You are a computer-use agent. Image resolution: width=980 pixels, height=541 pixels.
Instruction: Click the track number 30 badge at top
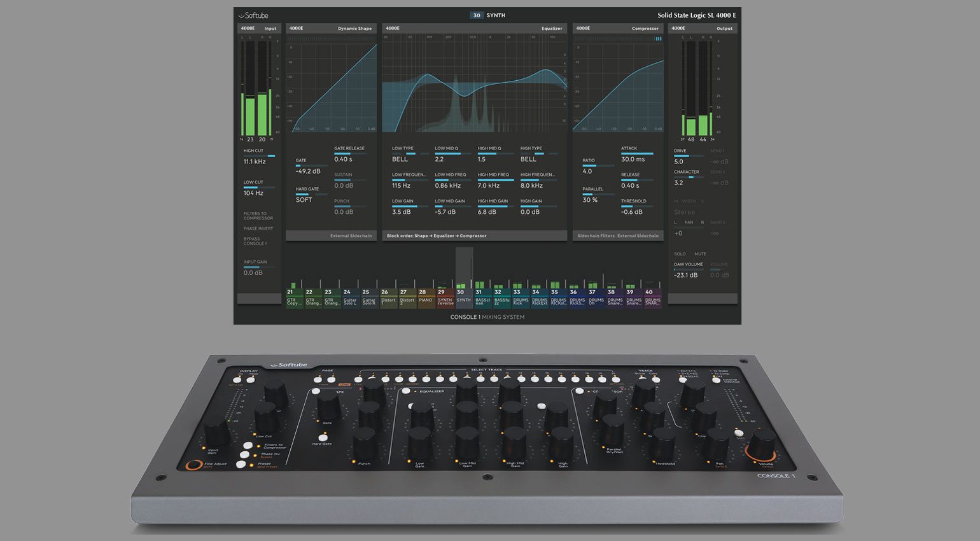[x=477, y=15]
